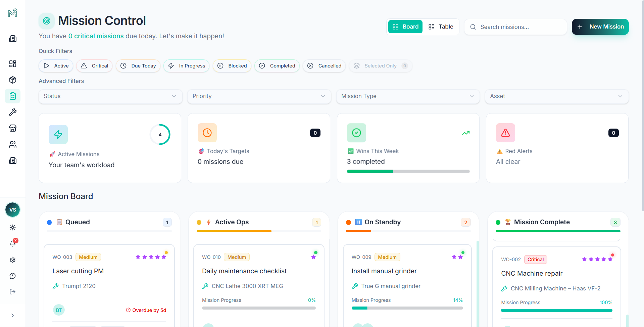This screenshot has width=644, height=327.
Task: Focus the Search missions field
Action: point(515,27)
